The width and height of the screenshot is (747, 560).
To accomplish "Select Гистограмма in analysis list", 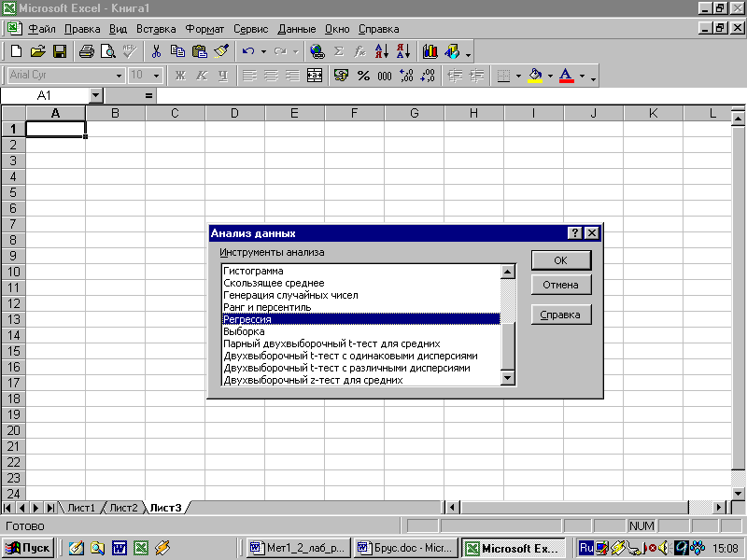I will [361, 271].
